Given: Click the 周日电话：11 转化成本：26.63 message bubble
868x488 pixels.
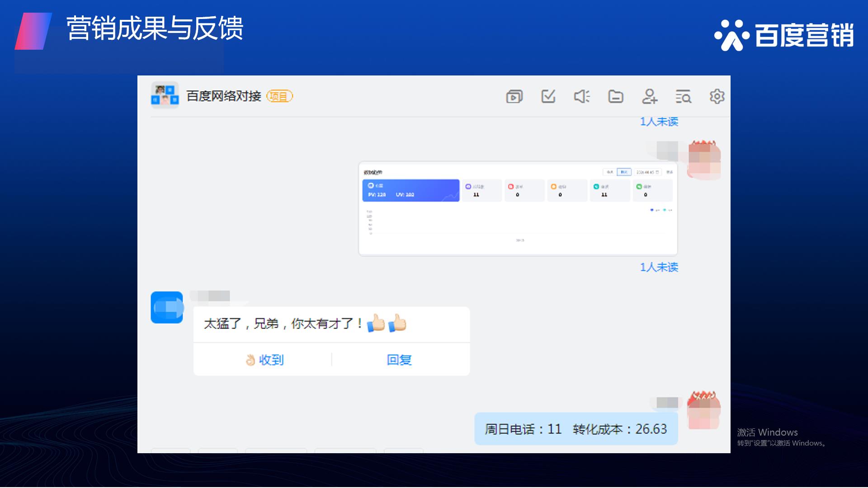Looking at the screenshot, I should (x=576, y=429).
